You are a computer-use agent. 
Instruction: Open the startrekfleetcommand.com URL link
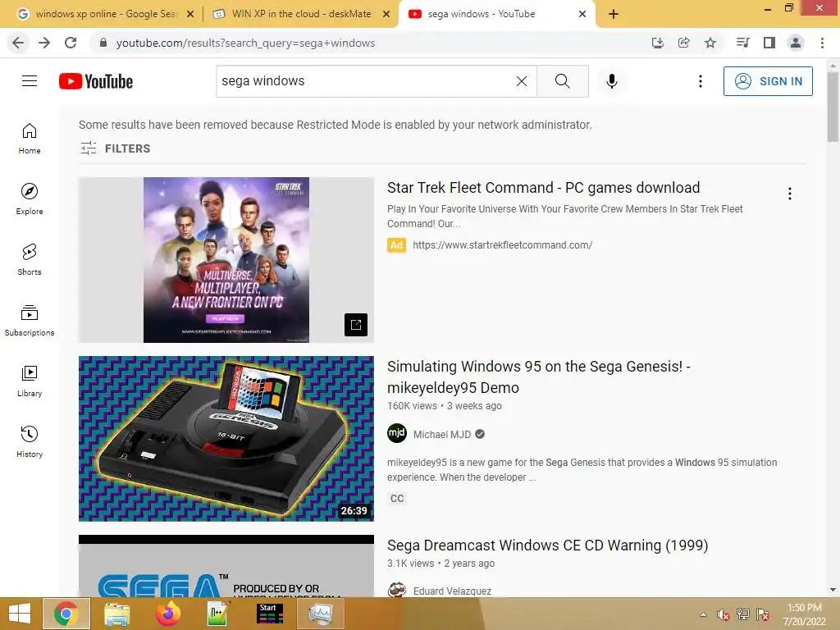(x=502, y=244)
